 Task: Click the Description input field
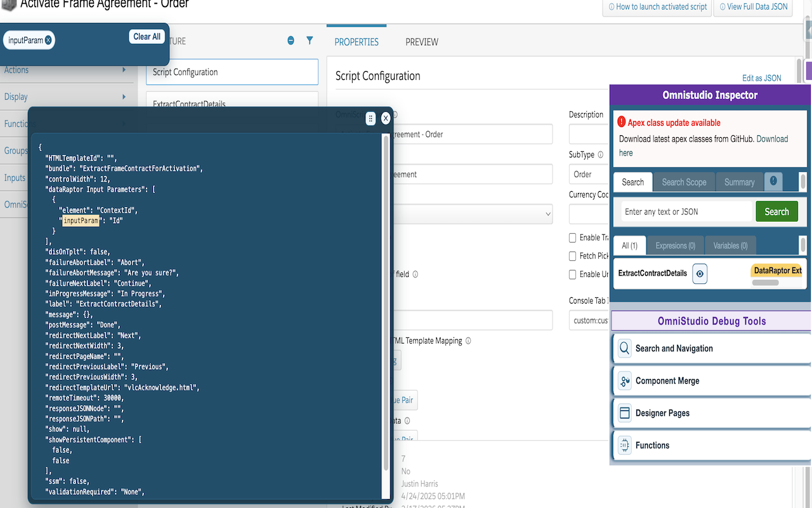pos(589,134)
